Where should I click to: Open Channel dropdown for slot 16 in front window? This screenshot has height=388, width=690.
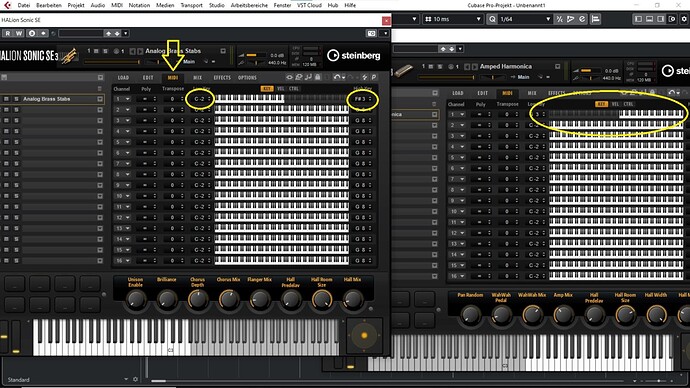(122, 260)
